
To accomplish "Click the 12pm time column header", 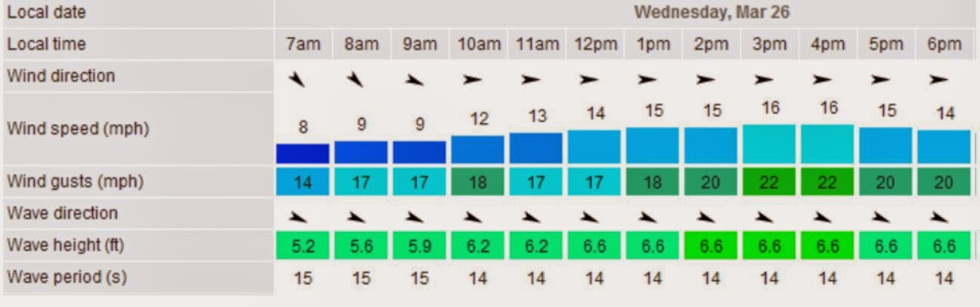I will pyautogui.click(x=594, y=44).
